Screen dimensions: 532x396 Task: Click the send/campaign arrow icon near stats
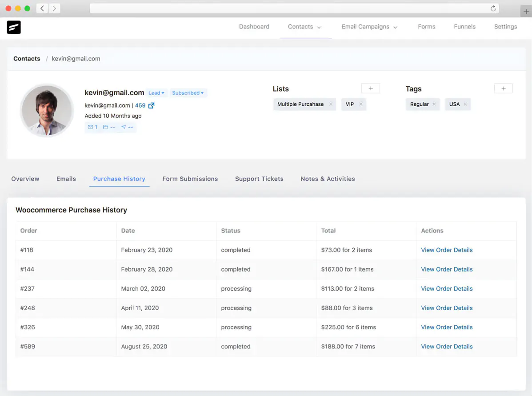tap(124, 127)
